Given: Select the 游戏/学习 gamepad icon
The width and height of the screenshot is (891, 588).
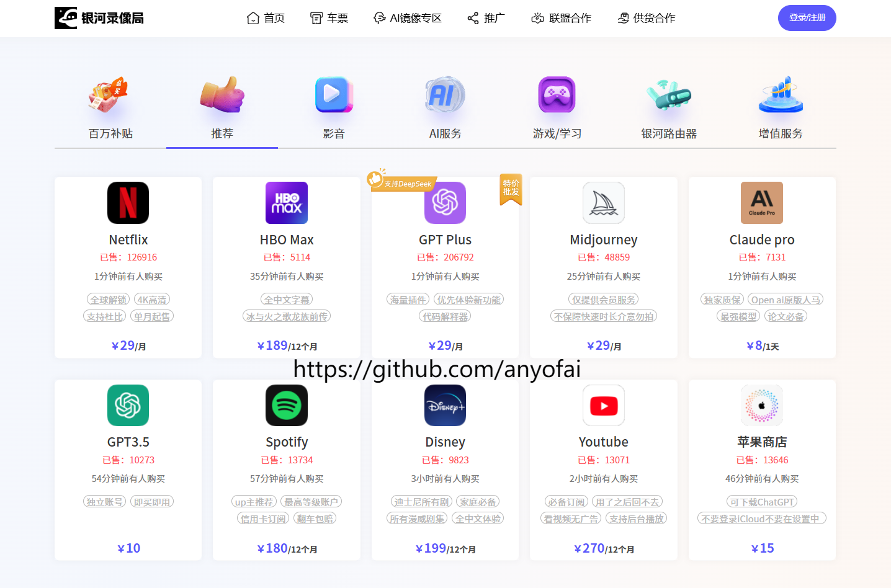Looking at the screenshot, I should (x=557, y=95).
